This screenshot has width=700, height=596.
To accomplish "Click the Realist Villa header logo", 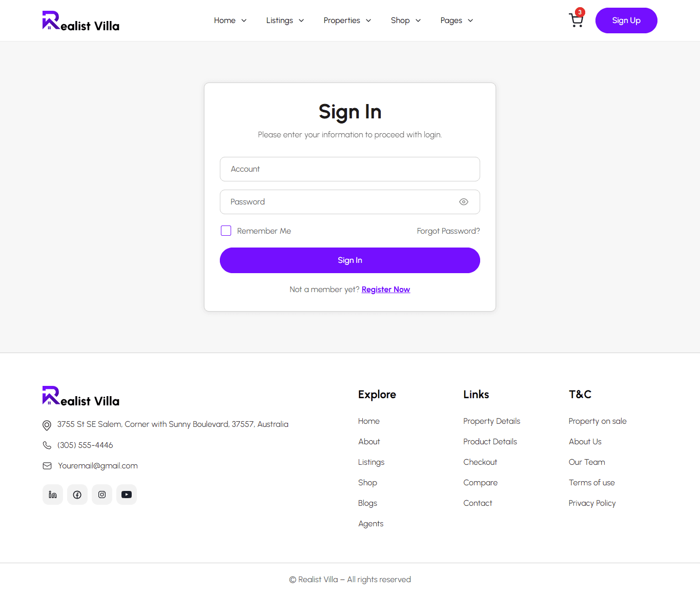I will coord(81,21).
